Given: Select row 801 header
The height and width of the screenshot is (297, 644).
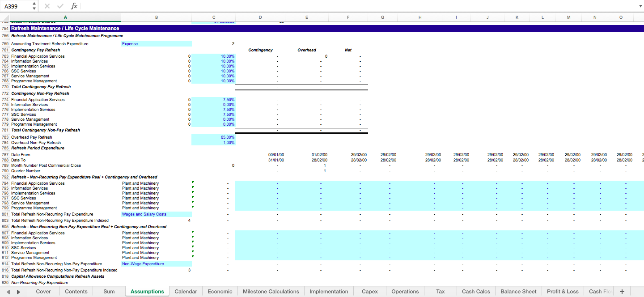Looking at the screenshot, I should 5,214.
